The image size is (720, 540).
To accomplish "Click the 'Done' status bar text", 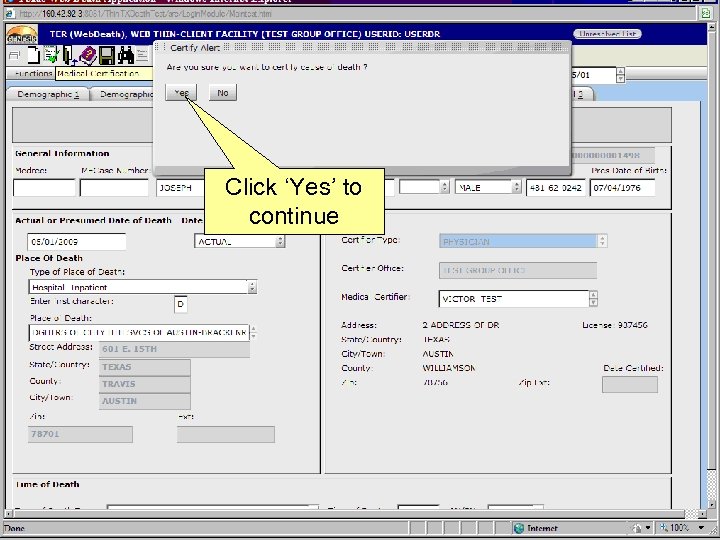I will (15, 529).
